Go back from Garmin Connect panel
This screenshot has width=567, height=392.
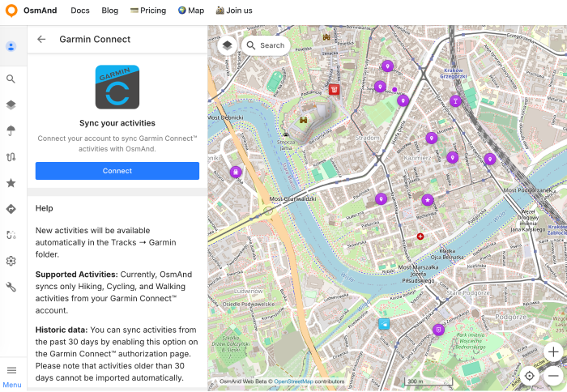point(41,39)
